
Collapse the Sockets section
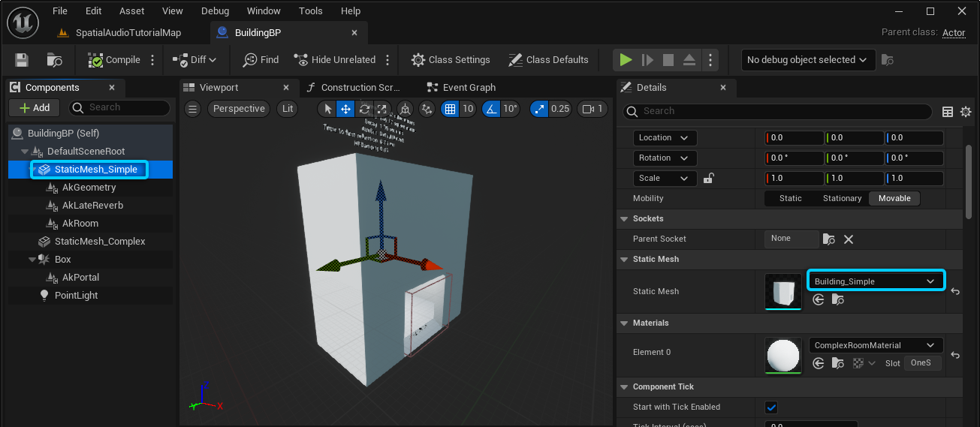(x=624, y=219)
